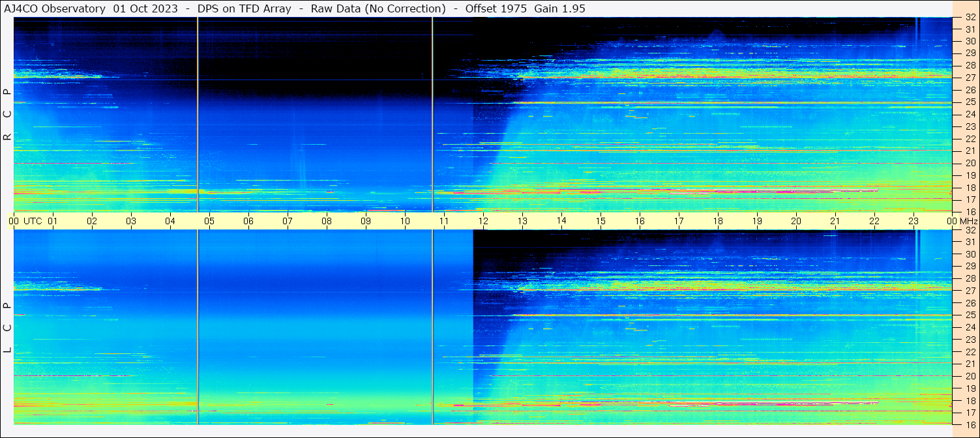Click the '12' hour tick label
This screenshot has height=438, width=980.
[483, 221]
